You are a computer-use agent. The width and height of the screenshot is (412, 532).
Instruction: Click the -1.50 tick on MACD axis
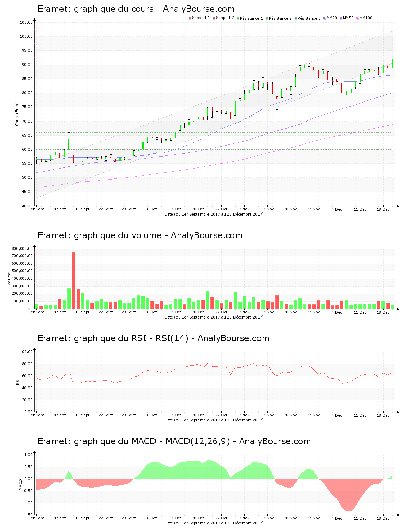pyautogui.click(x=28, y=515)
